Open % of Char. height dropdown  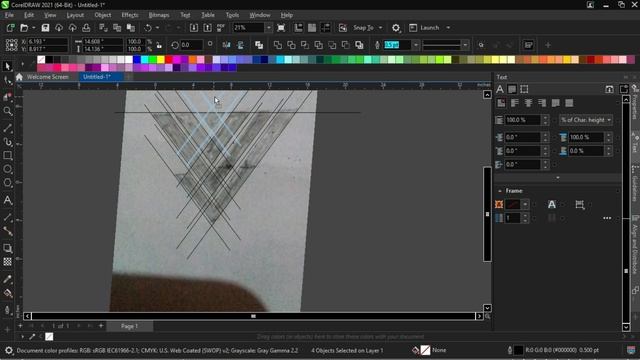pyautogui.click(x=586, y=120)
